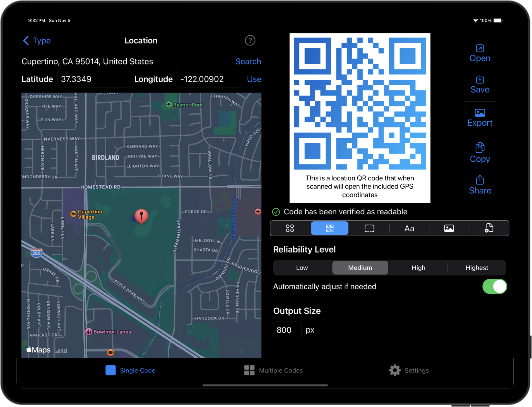Tap the orange restaurant marker near map bottom
The image size is (532, 407).
110,352
